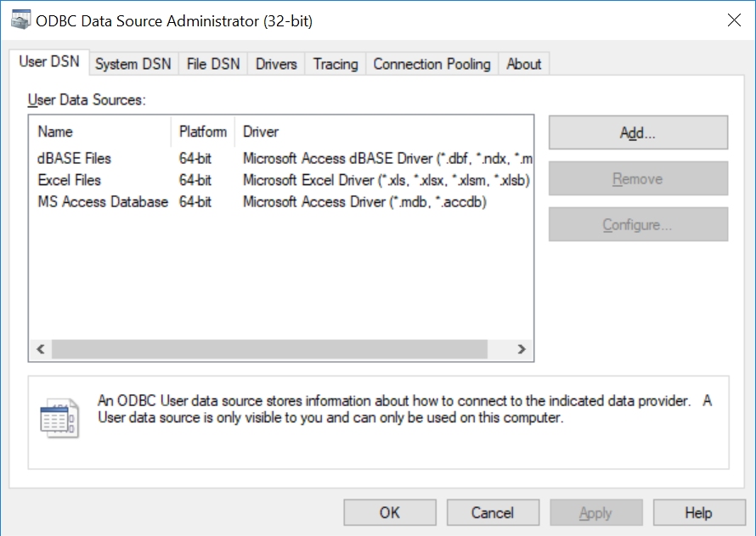Click the Configure... button

(638, 224)
